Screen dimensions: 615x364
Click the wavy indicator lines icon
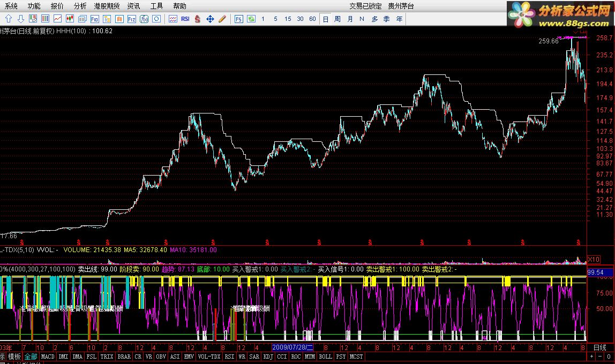(173, 19)
